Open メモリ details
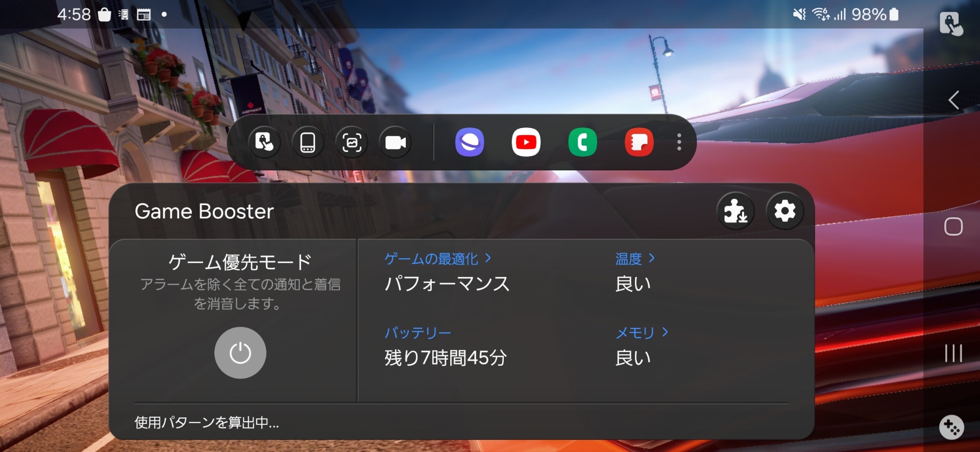 (642, 333)
